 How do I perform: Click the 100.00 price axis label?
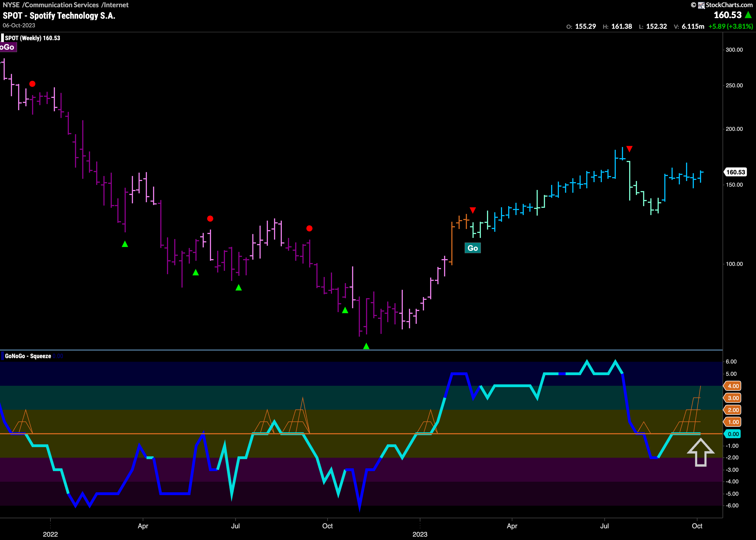(x=734, y=264)
